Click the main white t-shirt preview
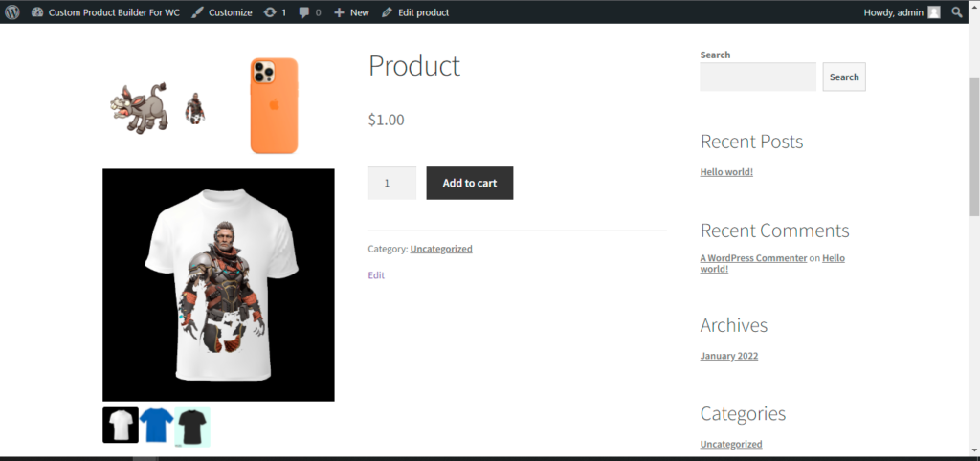The width and height of the screenshot is (980, 461). (x=219, y=285)
